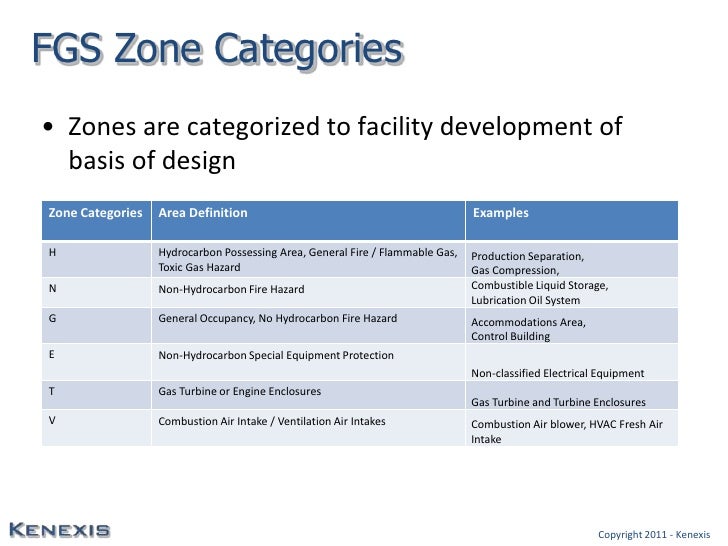Click 'Lubrication Oil System' example text
Image resolution: width=728 pixels, height=546 pixels.
(x=526, y=300)
